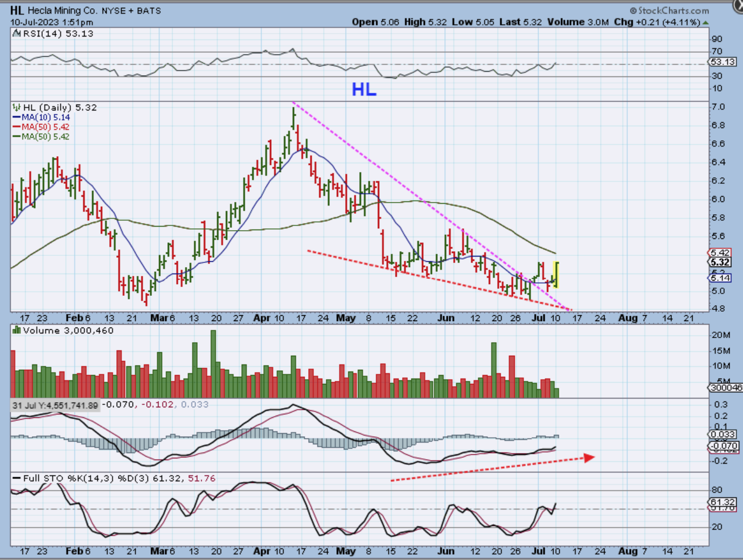This screenshot has width=743, height=560.
Task: Click the 5.14 moving average price tag
Action: click(720, 278)
